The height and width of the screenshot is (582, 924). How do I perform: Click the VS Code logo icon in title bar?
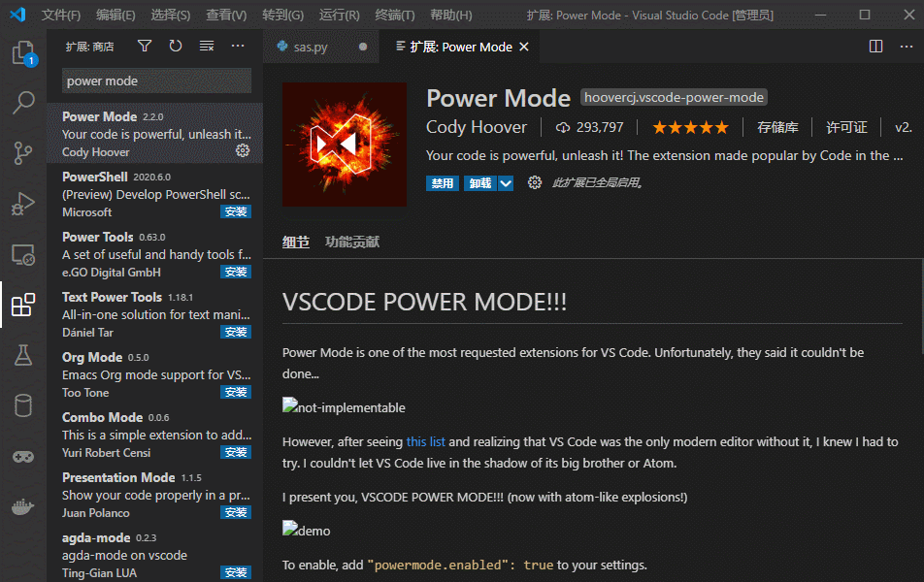pos(17,15)
